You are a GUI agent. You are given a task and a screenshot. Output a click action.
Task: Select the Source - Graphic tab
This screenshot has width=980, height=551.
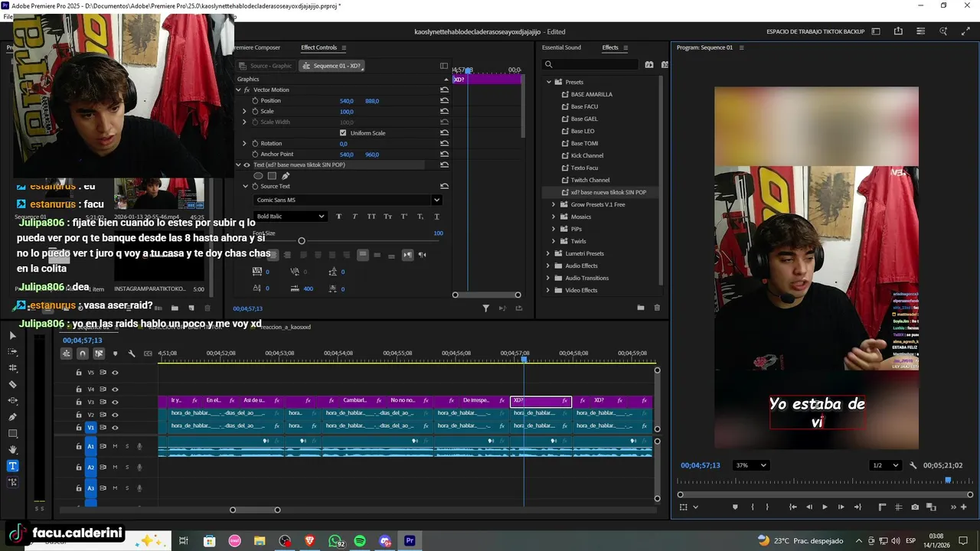[266, 66]
